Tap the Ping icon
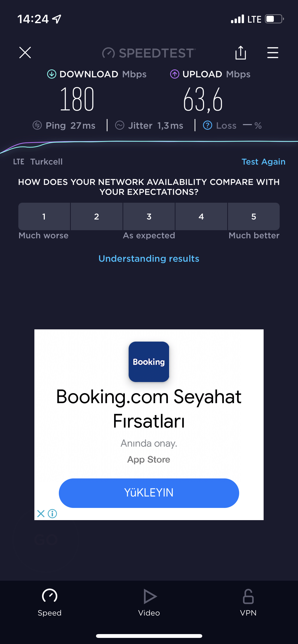 click(x=37, y=125)
